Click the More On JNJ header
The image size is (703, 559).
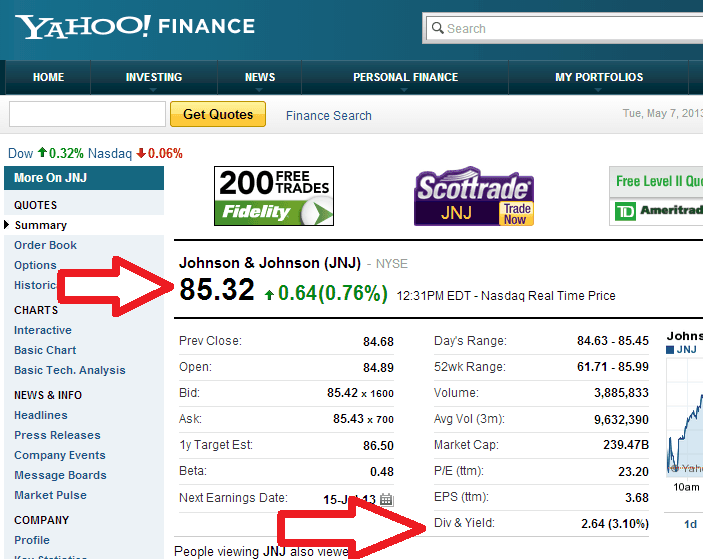[84, 178]
